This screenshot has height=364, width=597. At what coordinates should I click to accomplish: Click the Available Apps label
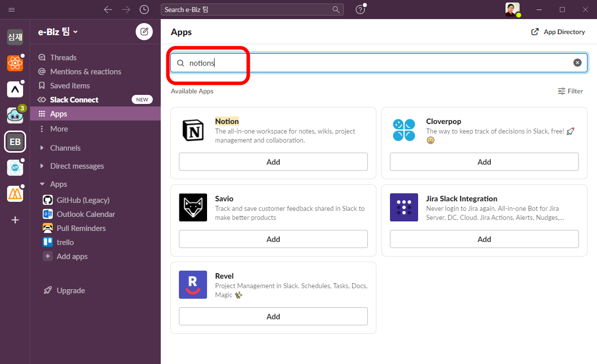(192, 91)
